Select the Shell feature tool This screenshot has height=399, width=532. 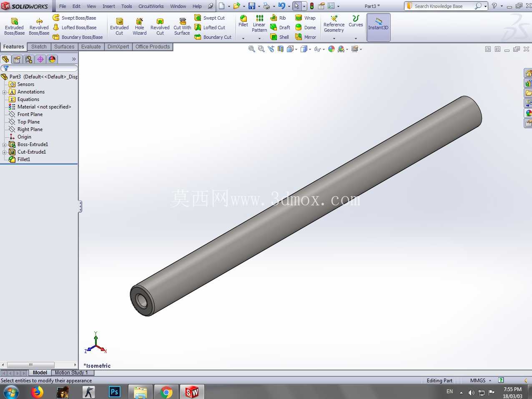coord(279,37)
